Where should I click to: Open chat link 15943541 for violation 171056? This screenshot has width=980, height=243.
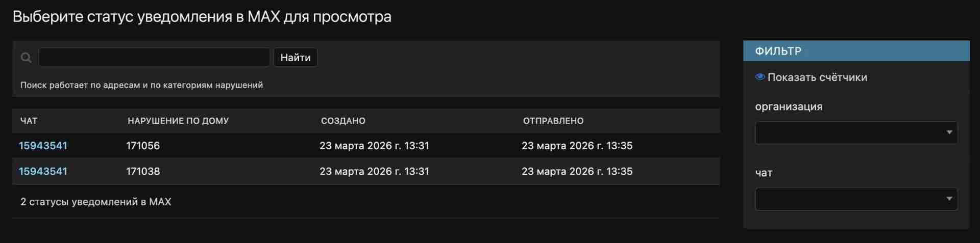(x=43, y=146)
